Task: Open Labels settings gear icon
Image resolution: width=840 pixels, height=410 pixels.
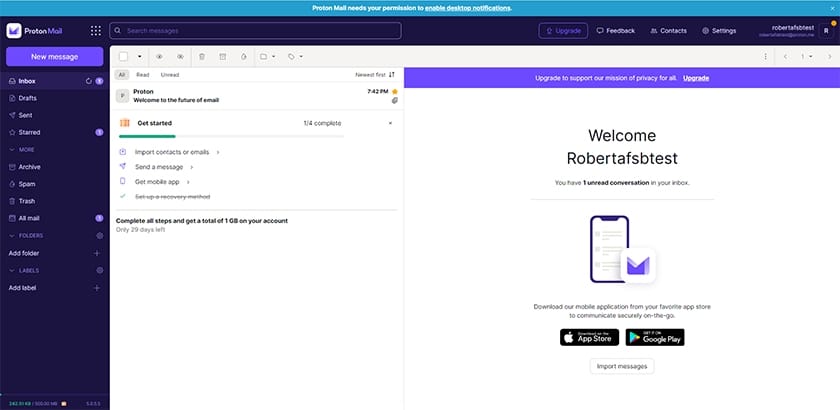Action: [100, 271]
